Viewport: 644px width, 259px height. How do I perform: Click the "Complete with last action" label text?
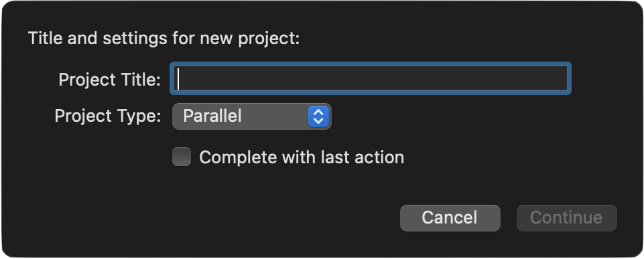coord(302,157)
